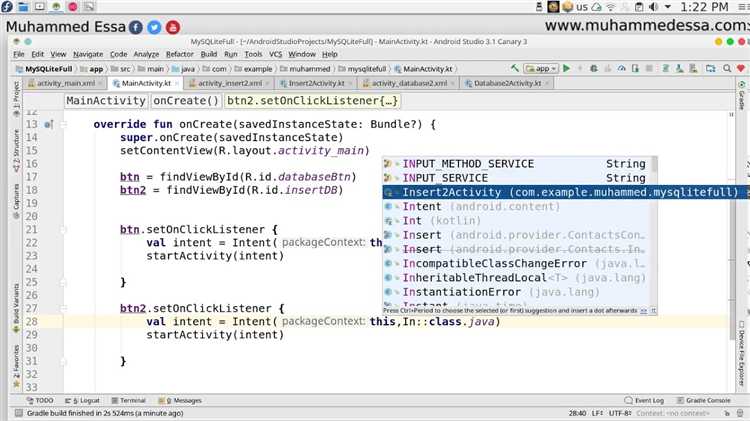750x421 pixels.
Task: Open the Project tool window
Action: click(x=16, y=99)
